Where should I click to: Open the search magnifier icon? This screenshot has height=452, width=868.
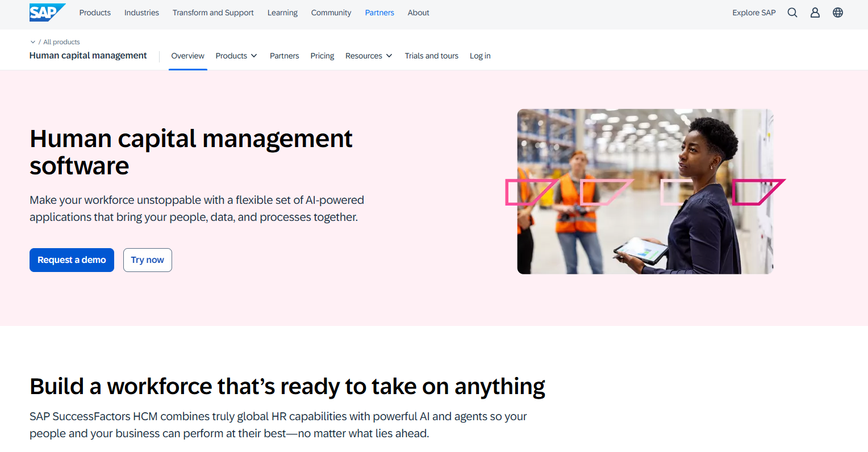tap(792, 12)
